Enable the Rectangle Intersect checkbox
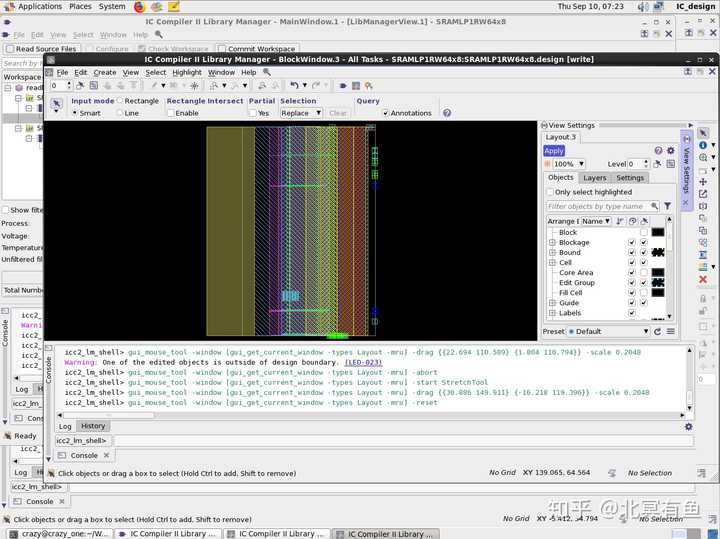The height and width of the screenshot is (539, 720). point(171,113)
